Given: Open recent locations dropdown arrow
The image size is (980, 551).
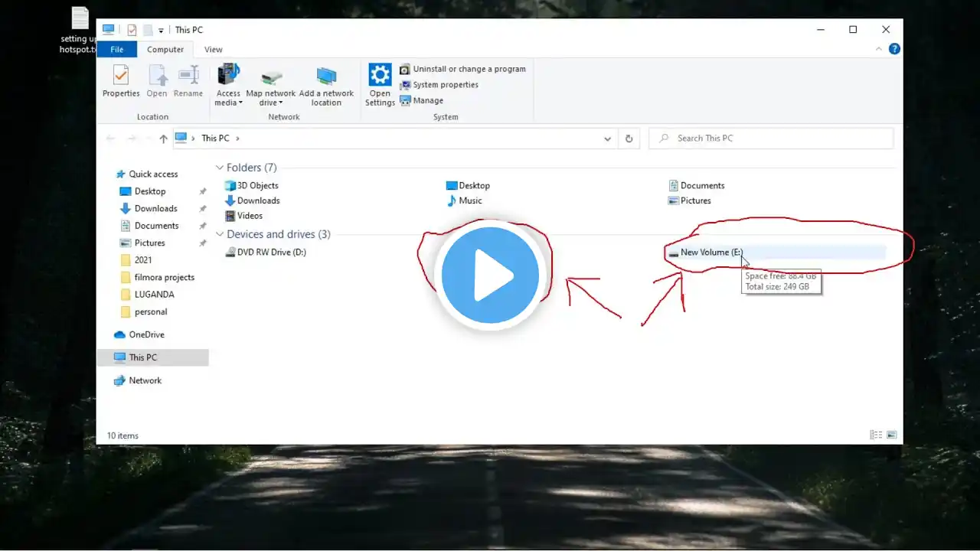Looking at the screenshot, I should [x=148, y=139].
